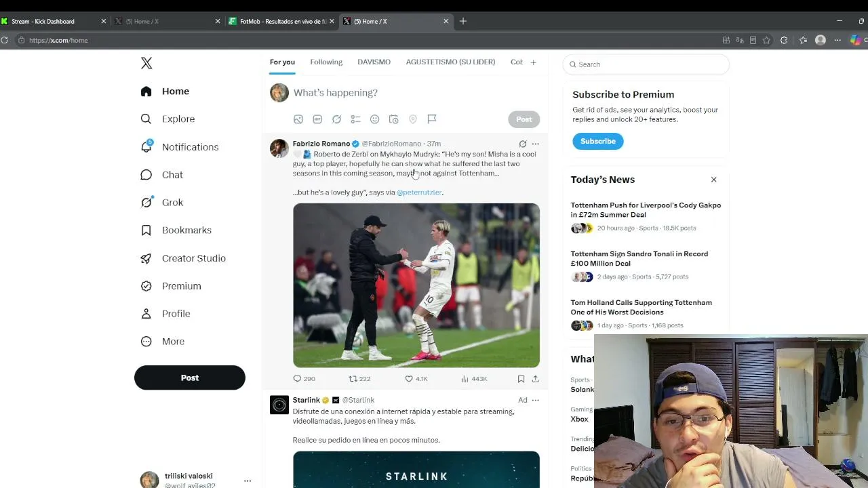The image size is (868, 488).
Task: Open Fabrizio Romano's profile name link
Action: [x=321, y=144]
